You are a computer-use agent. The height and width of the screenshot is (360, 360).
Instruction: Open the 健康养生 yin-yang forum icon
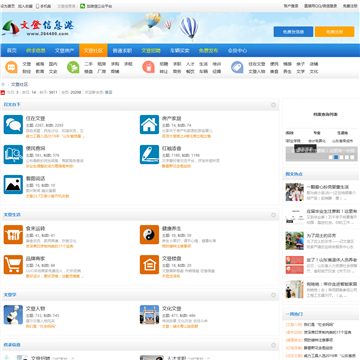click(149, 235)
